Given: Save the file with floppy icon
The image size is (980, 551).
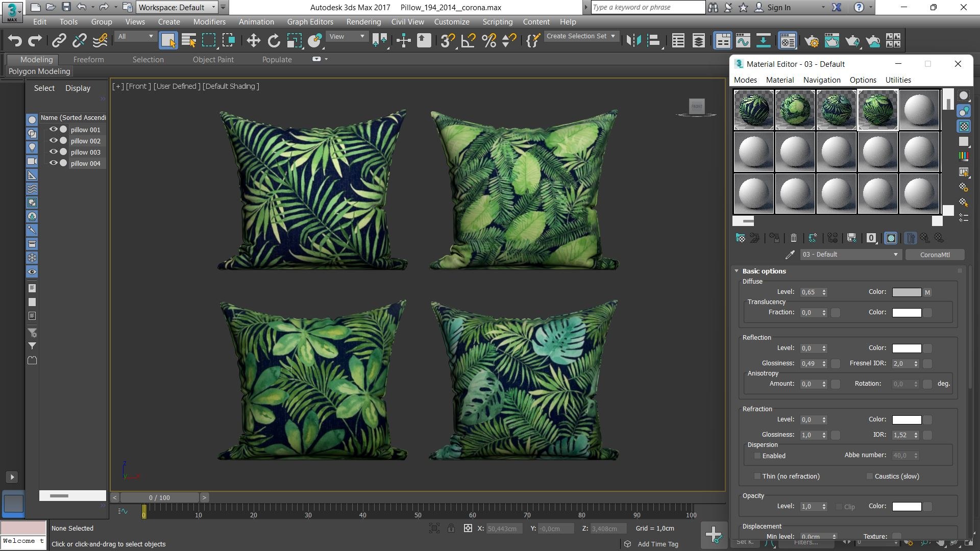Looking at the screenshot, I should (x=66, y=7).
